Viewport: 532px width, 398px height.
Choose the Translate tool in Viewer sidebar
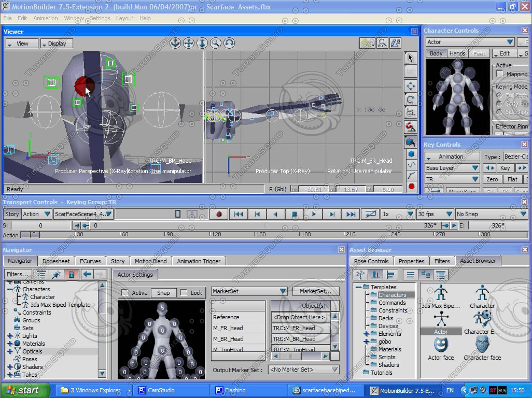pyautogui.click(x=411, y=86)
